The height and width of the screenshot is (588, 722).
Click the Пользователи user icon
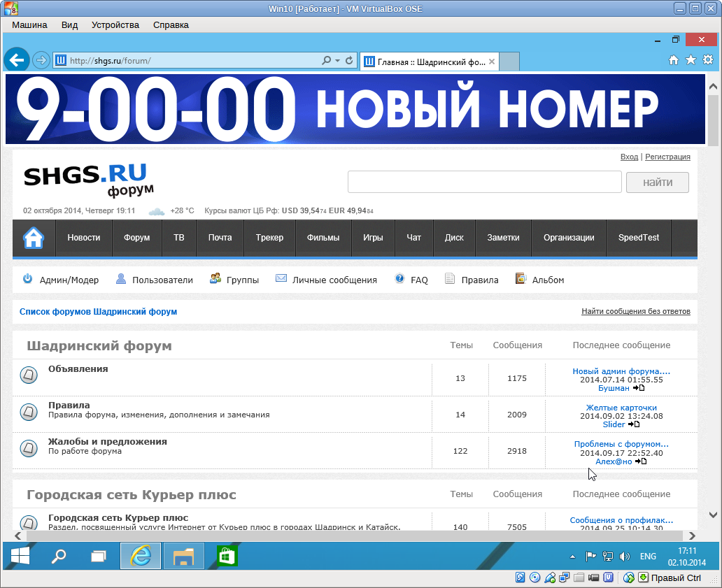pyautogui.click(x=120, y=278)
